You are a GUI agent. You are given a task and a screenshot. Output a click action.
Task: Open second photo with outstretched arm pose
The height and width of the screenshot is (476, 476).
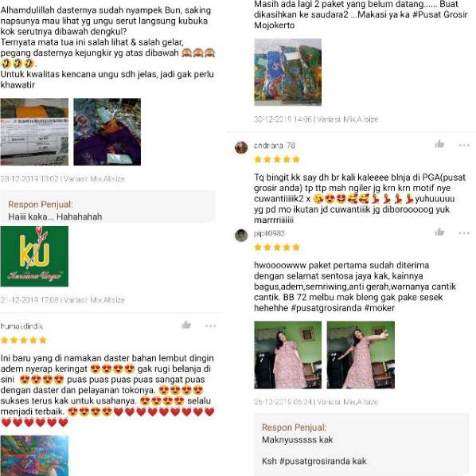tap(361, 355)
